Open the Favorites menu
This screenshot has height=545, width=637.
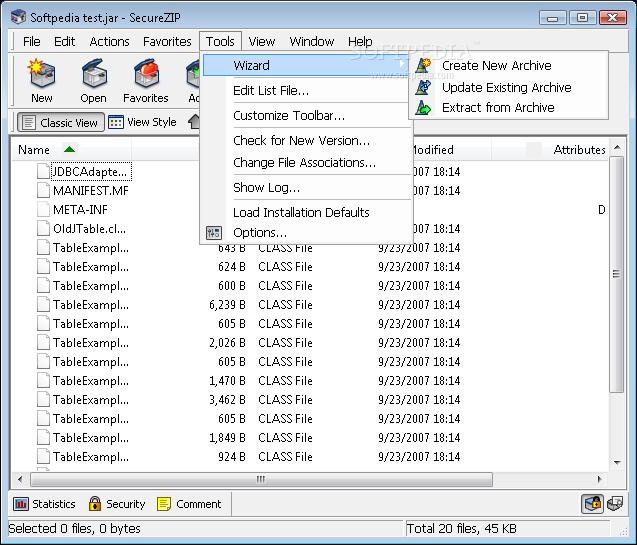167,41
